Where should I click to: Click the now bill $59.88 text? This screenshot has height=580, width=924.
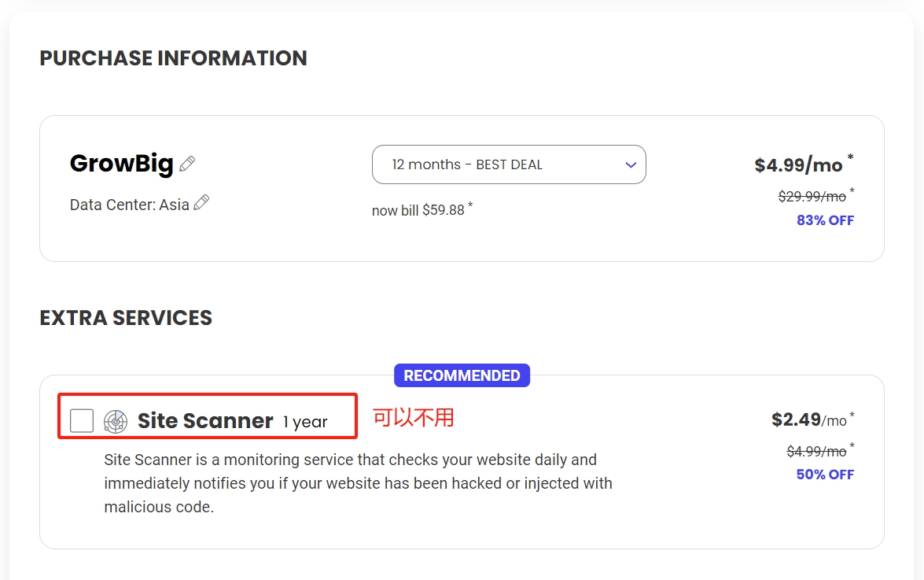pyautogui.click(x=418, y=210)
